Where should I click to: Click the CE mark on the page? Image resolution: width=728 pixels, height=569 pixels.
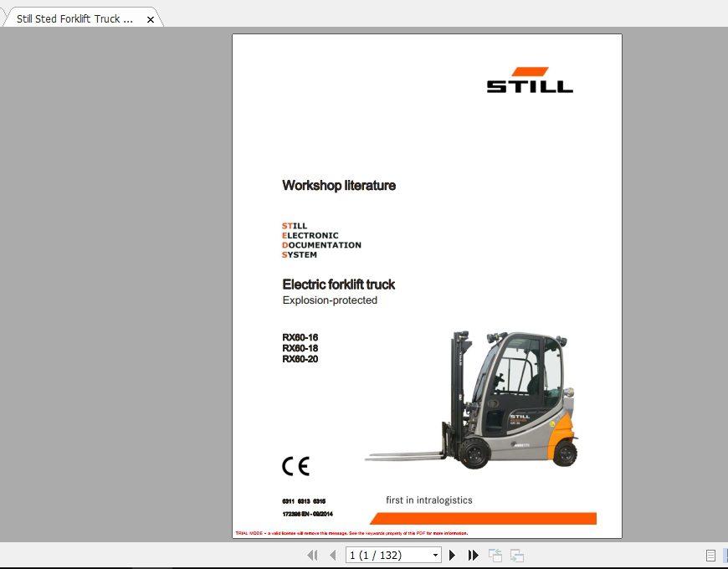pyautogui.click(x=295, y=466)
